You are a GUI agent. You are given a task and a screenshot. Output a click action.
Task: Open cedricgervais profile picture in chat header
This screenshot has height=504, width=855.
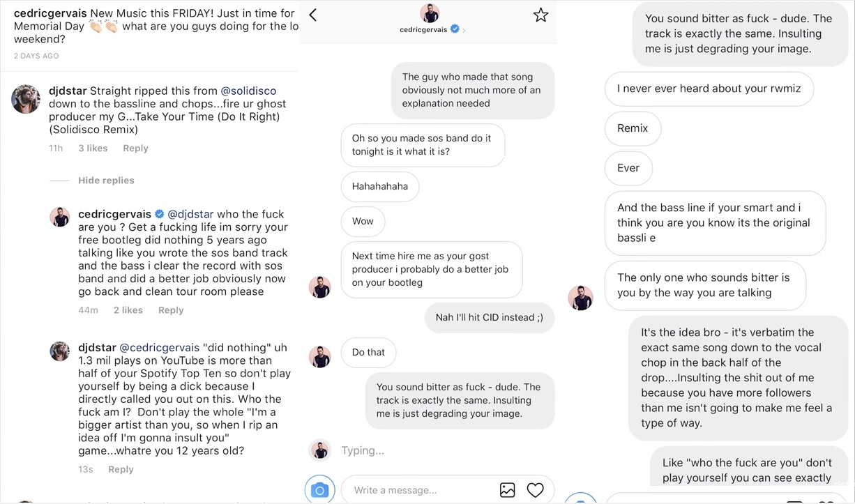[x=430, y=13]
